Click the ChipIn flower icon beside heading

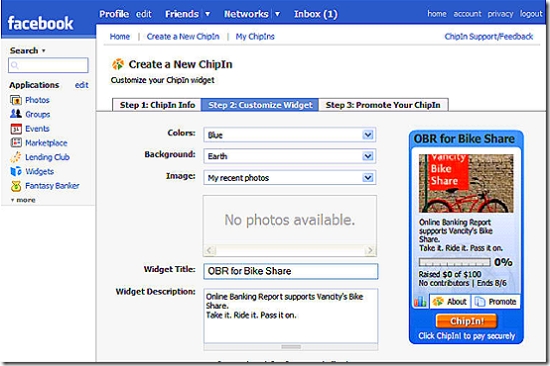pos(118,64)
